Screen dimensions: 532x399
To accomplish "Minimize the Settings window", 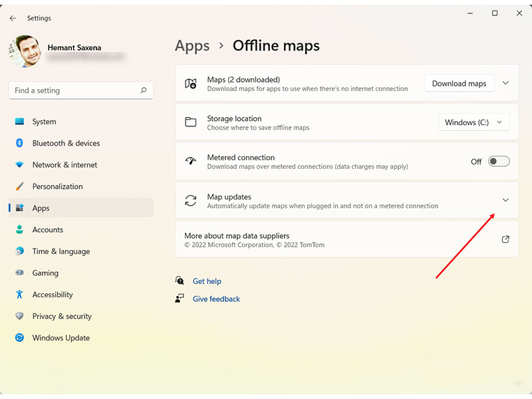I will 470,13.
